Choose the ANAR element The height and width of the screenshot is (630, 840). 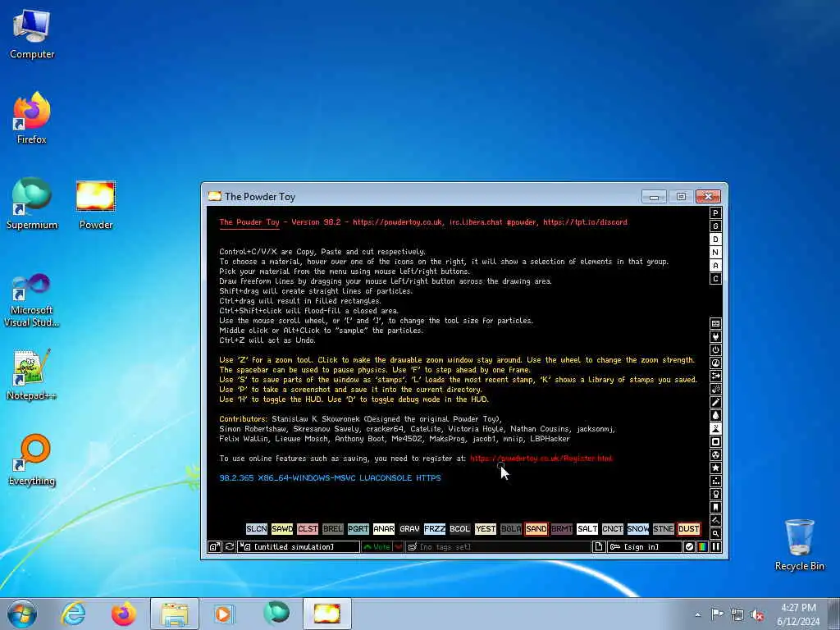pyautogui.click(x=384, y=529)
